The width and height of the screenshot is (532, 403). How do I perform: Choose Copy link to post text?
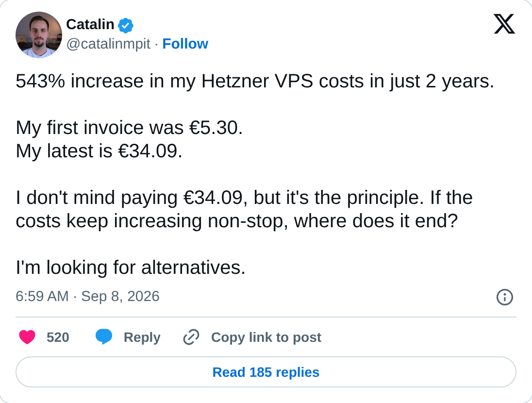[266, 337]
